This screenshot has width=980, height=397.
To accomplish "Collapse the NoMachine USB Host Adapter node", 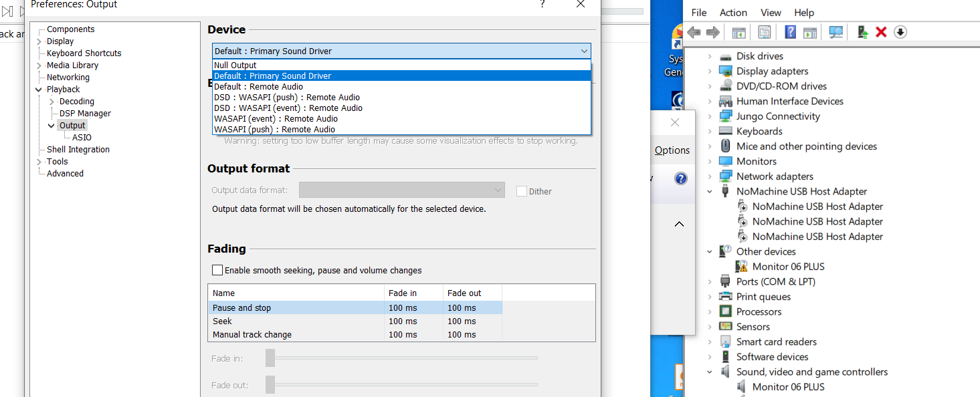I will click(710, 192).
